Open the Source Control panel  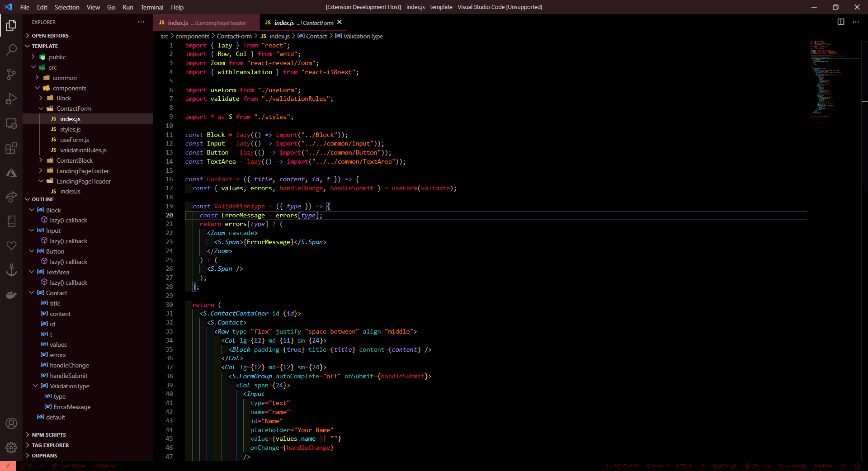pos(11,74)
